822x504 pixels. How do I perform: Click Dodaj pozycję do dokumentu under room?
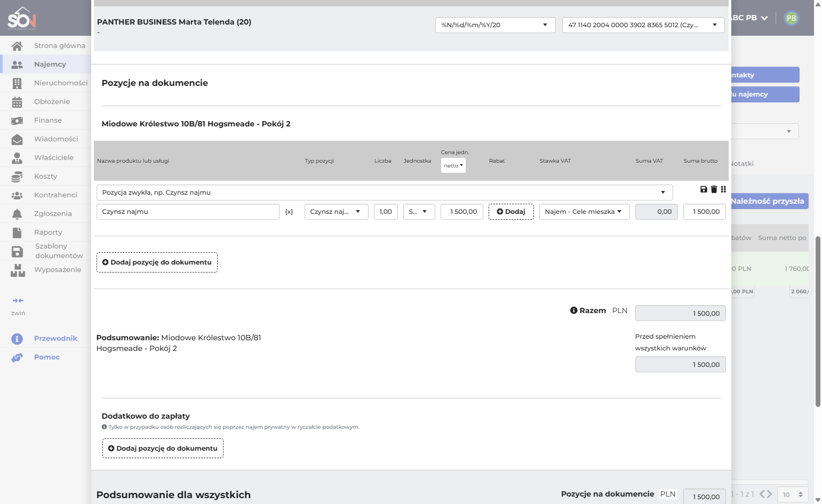(157, 262)
